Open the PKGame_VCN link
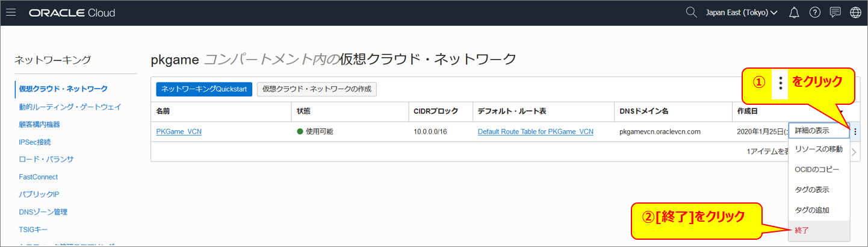Viewport: 868px width, 247px height. click(179, 132)
